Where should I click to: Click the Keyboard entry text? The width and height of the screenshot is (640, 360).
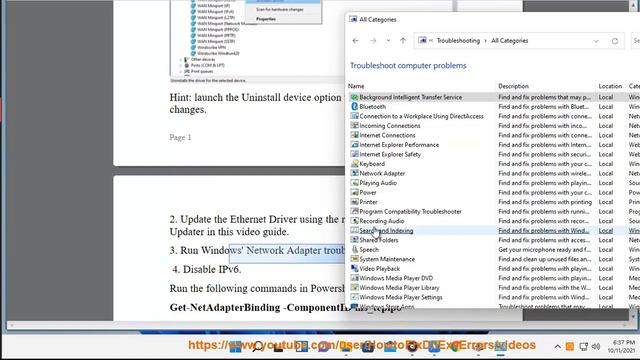[372, 164]
